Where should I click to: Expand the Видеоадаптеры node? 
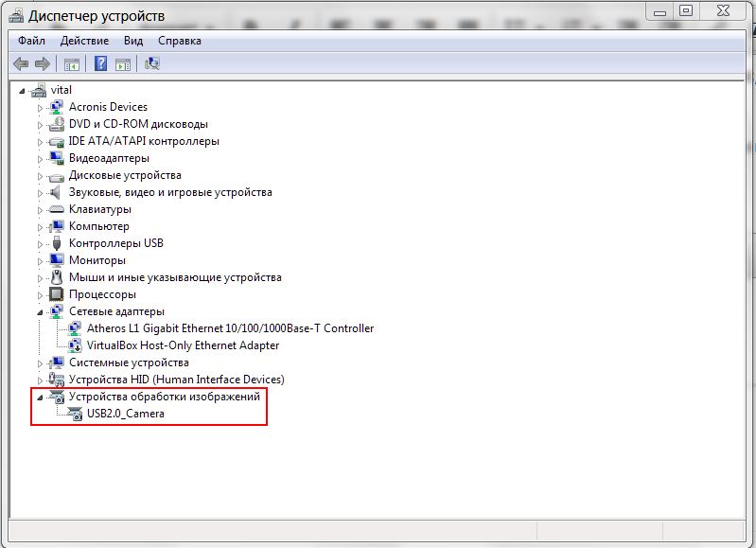tap(41, 159)
